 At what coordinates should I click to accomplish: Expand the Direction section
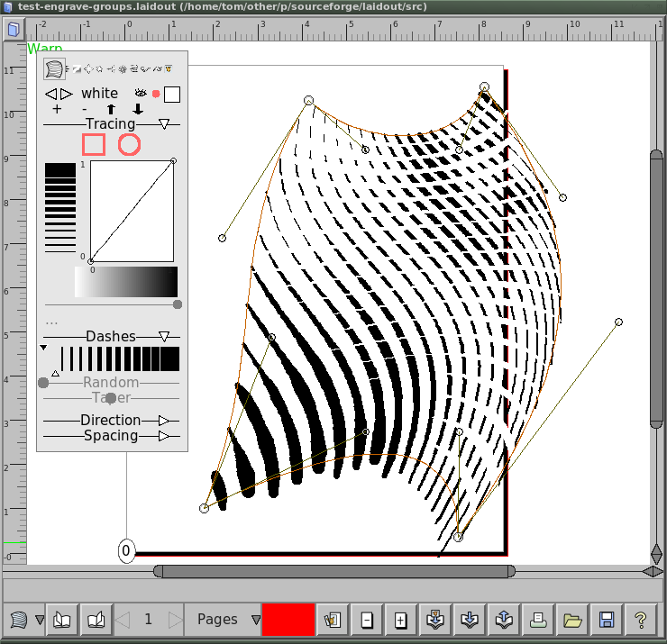164,421
